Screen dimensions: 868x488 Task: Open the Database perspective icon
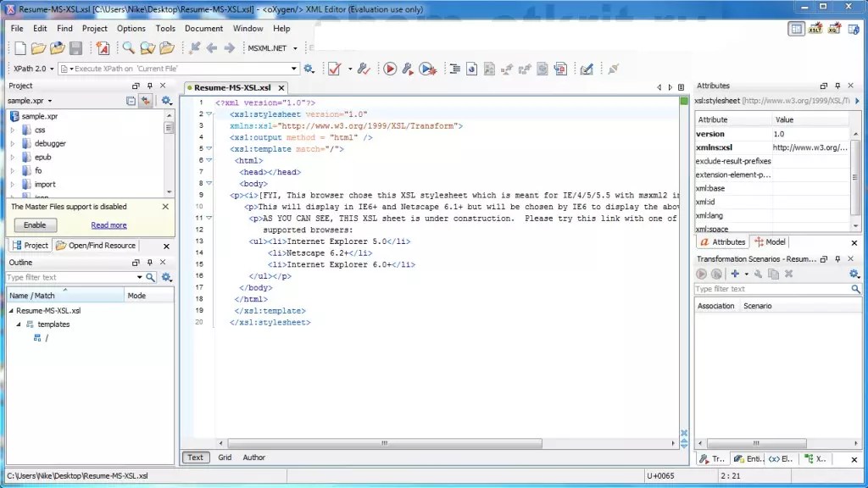[853, 29]
